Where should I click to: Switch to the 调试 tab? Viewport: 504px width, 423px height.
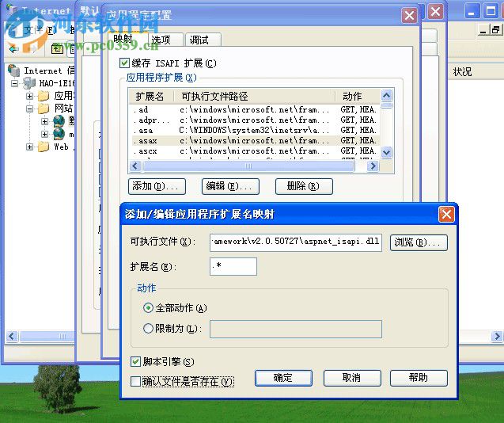pos(203,40)
